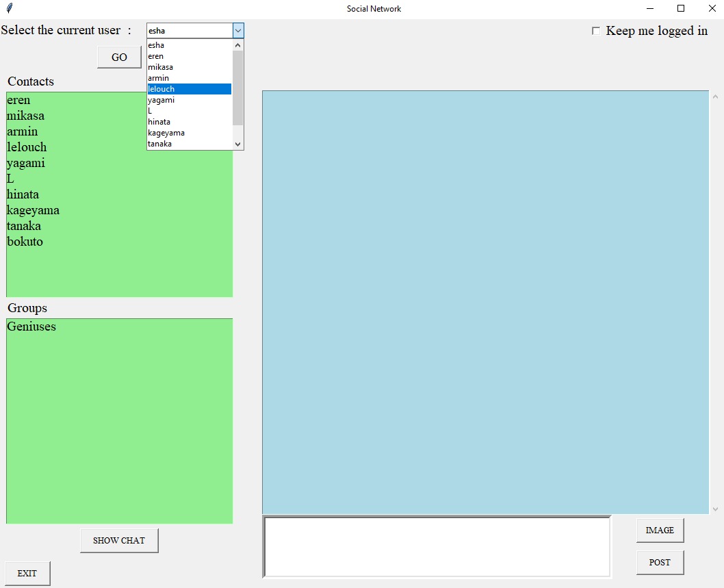
Task: Click the SHOW CHAT button
Action: click(x=119, y=540)
